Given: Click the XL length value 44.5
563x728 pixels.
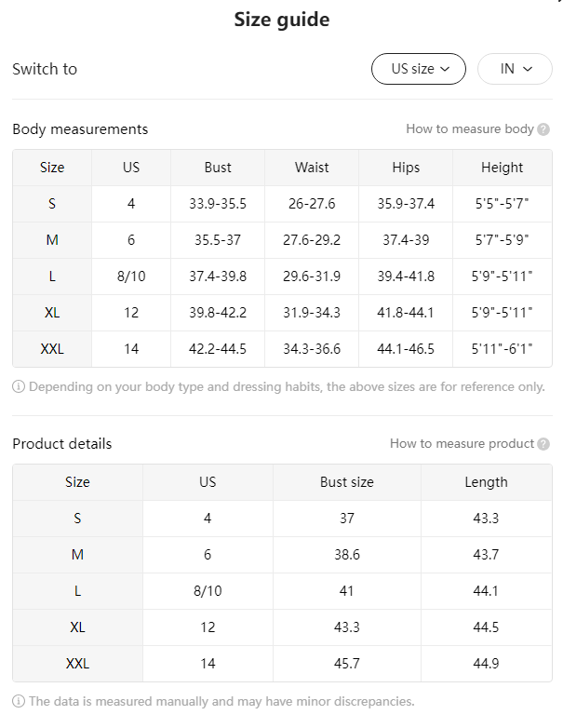Looking at the screenshot, I should (486, 627).
